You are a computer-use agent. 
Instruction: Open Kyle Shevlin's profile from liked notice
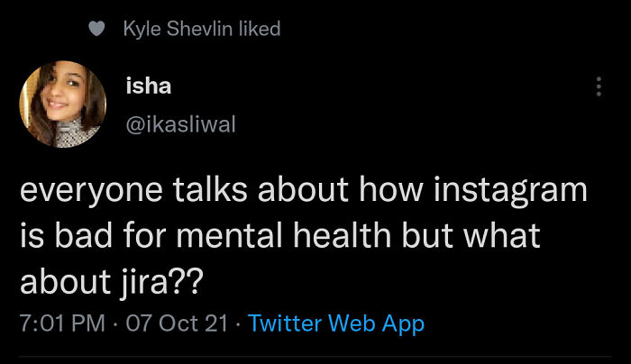(x=178, y=29)
